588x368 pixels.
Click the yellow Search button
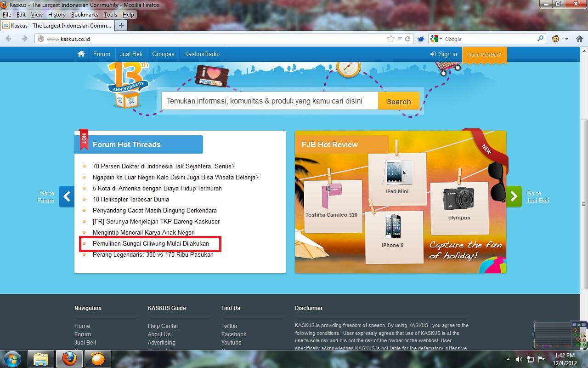[399, 102]
